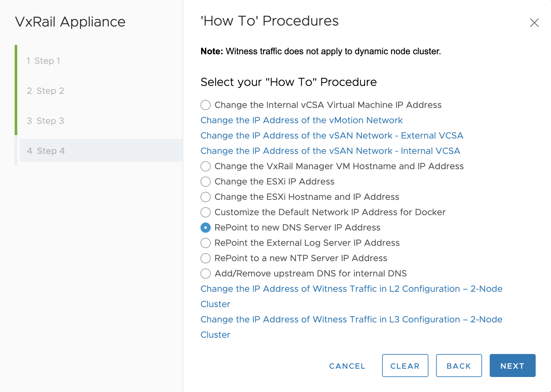Select Change the Internal vCSA Virtual Machine IP Address
This screenshot has width=551, height=392.
click(x=206, y=105)
